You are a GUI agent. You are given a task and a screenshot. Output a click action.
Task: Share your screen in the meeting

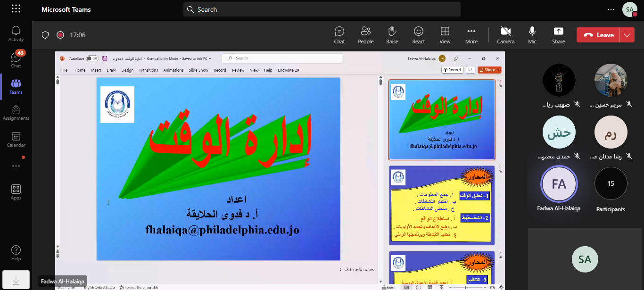pyautogui.click(x=559, y=35)
